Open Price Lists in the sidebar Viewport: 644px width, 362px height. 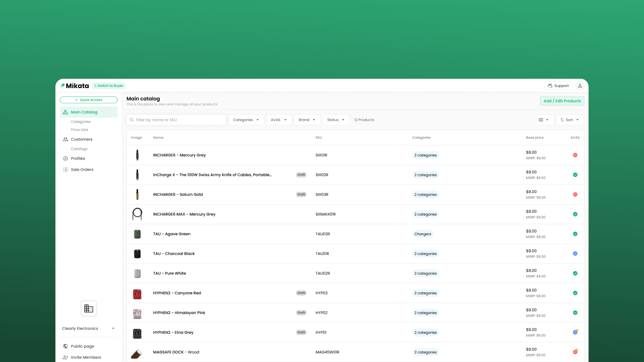(x=79, y=130)
